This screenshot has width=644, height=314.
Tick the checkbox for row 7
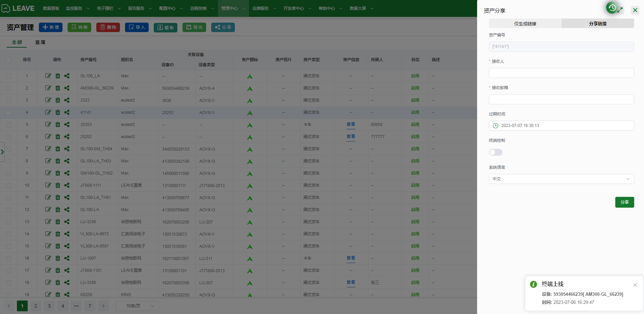(x=8, y=149)
